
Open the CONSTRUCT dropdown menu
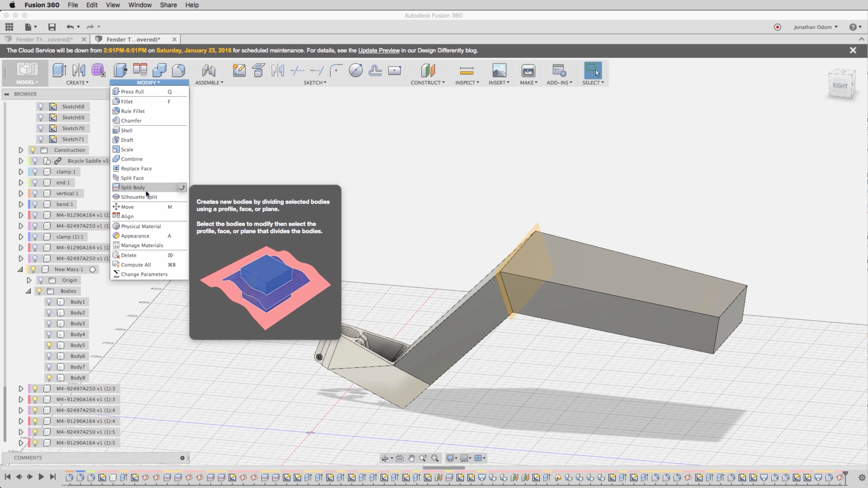(x=427, y=82)
